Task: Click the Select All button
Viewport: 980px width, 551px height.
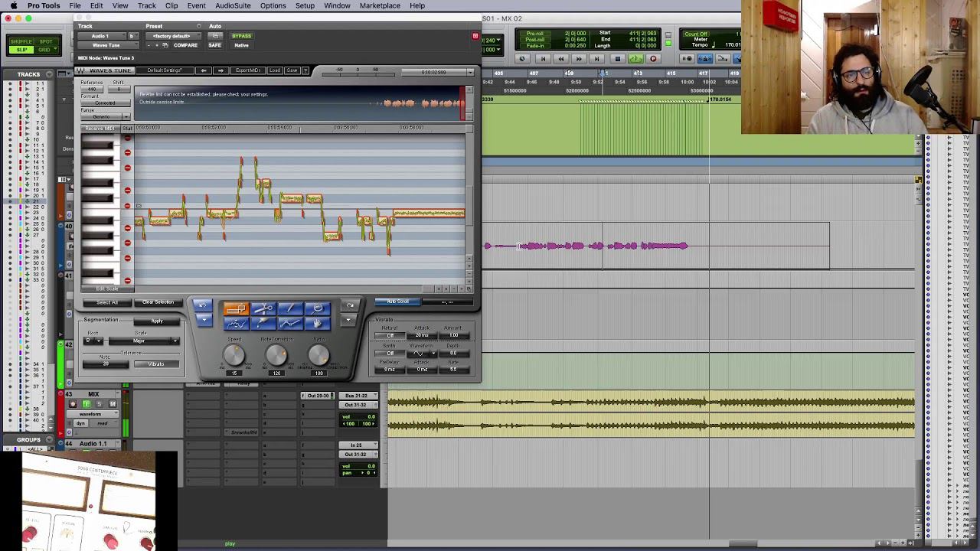Action: [x=106, y=302]
